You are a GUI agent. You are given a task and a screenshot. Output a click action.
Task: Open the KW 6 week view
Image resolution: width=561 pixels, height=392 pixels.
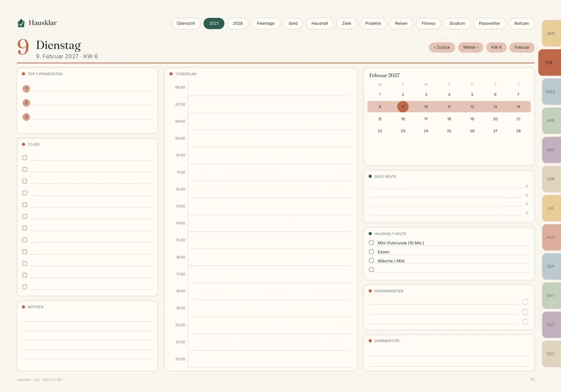(x=496, y=47)
